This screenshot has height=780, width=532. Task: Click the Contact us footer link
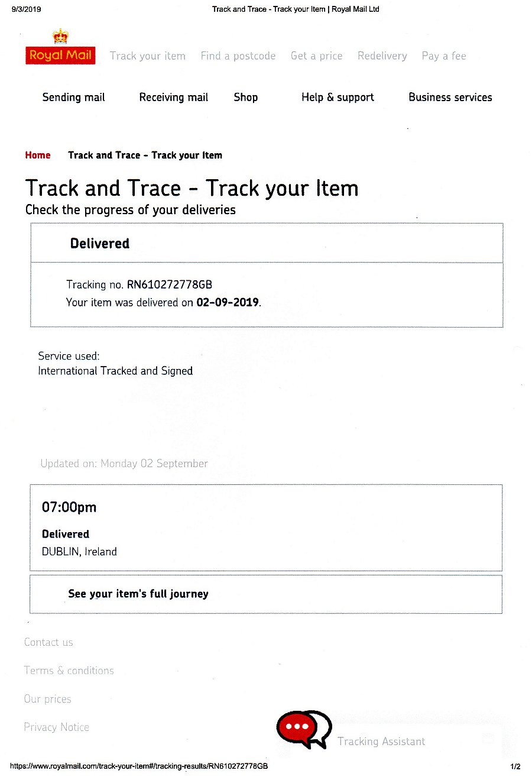pos(48,642)
